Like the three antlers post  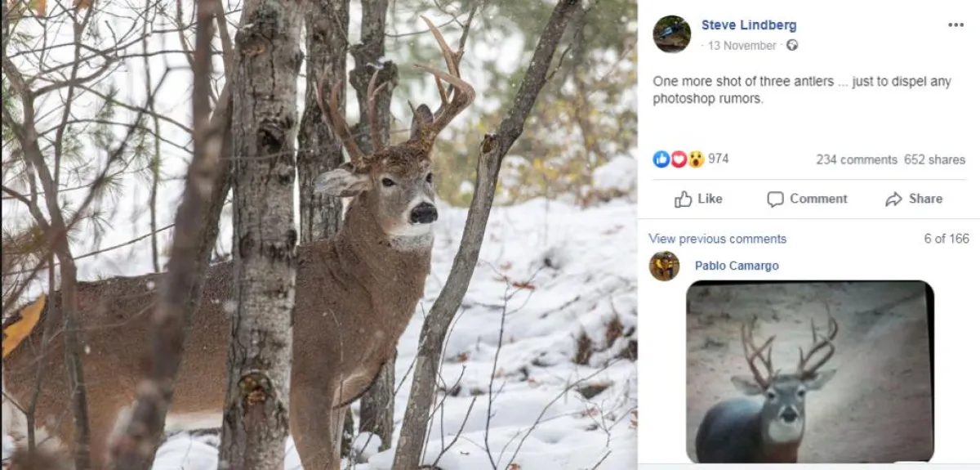[x=698, y=199]
